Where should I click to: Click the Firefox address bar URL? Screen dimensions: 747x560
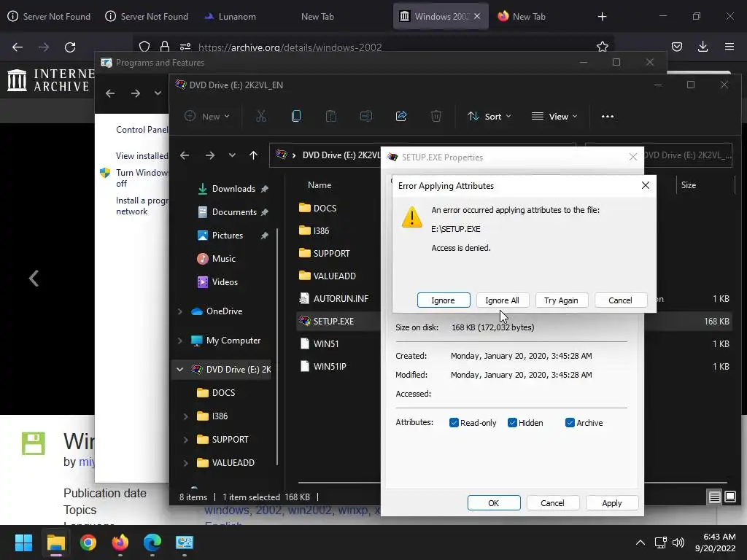(290, 47)
